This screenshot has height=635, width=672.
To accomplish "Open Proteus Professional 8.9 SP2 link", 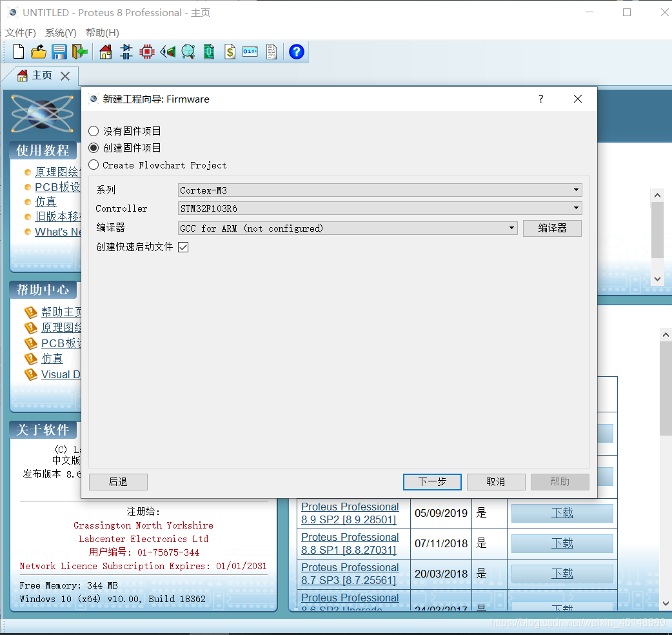I will click(x=350, y=513).
